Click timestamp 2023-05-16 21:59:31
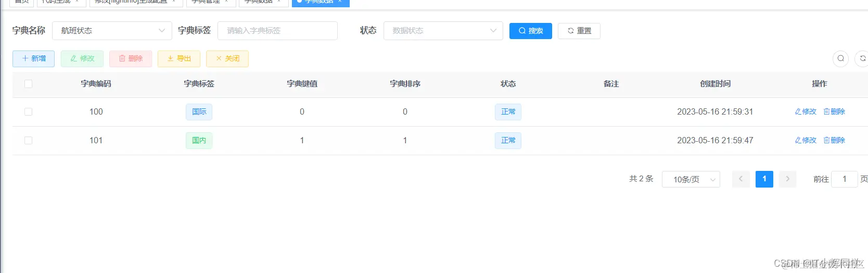 715,112
